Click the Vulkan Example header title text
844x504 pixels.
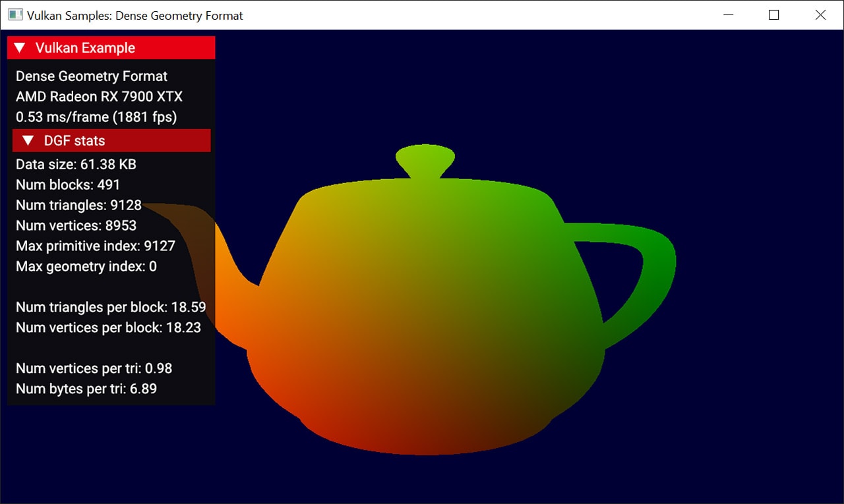click(x=85, y=48)
